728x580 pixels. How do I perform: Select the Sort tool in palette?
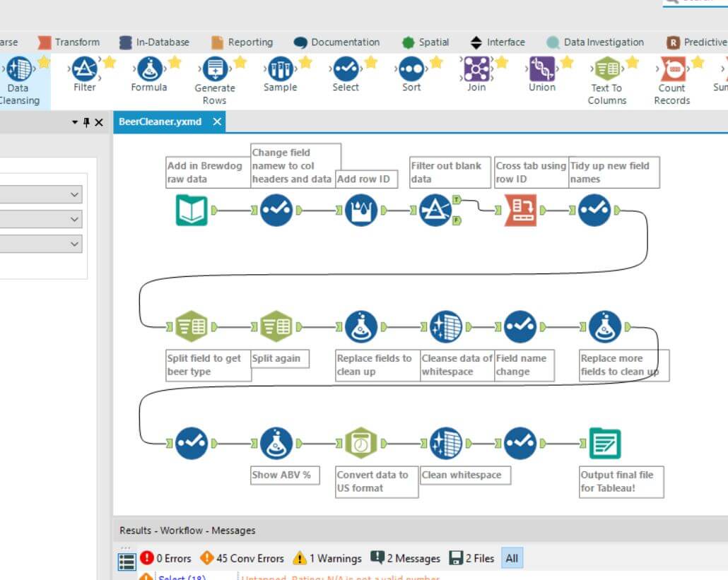[411, 74]
